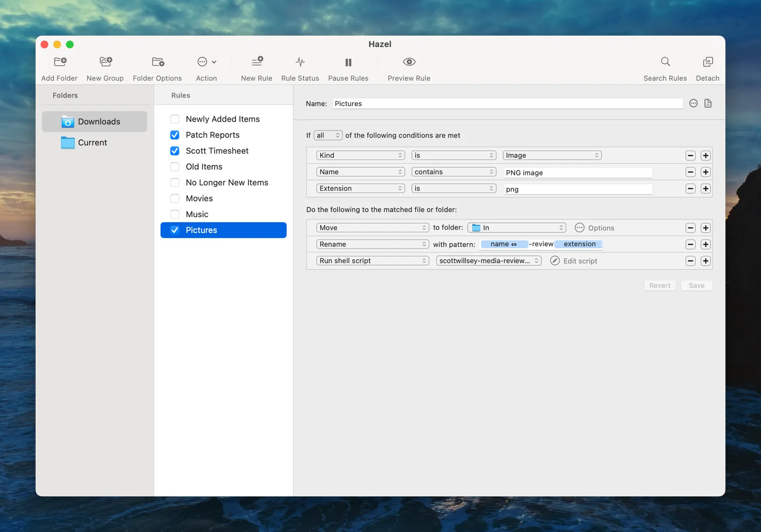Screen dimensions: 761x532
Task: Click the Search Rules magnifier icon
Action: click(x=665, y=62)
